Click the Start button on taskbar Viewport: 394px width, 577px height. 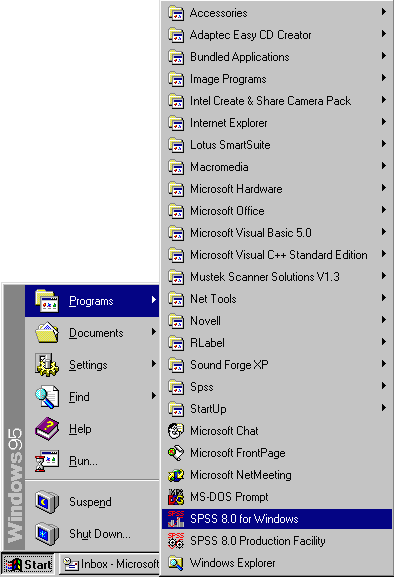(x=28, y=564)
